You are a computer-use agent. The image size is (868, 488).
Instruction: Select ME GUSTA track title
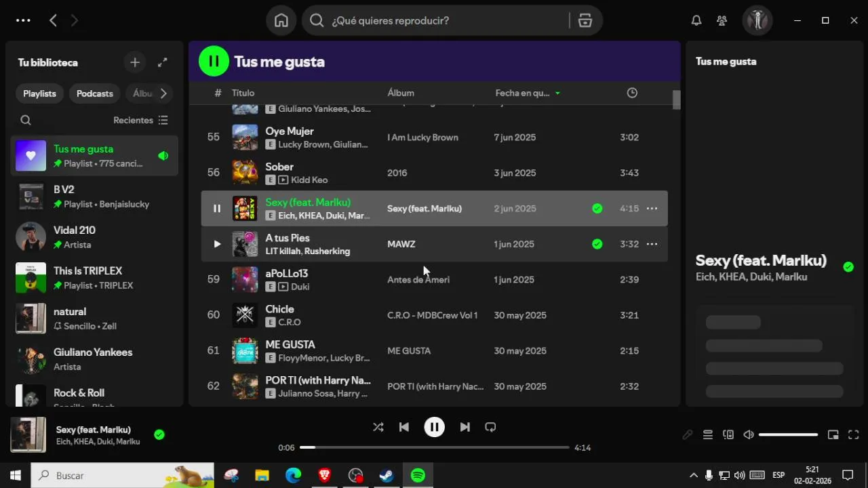pos(290,344)
